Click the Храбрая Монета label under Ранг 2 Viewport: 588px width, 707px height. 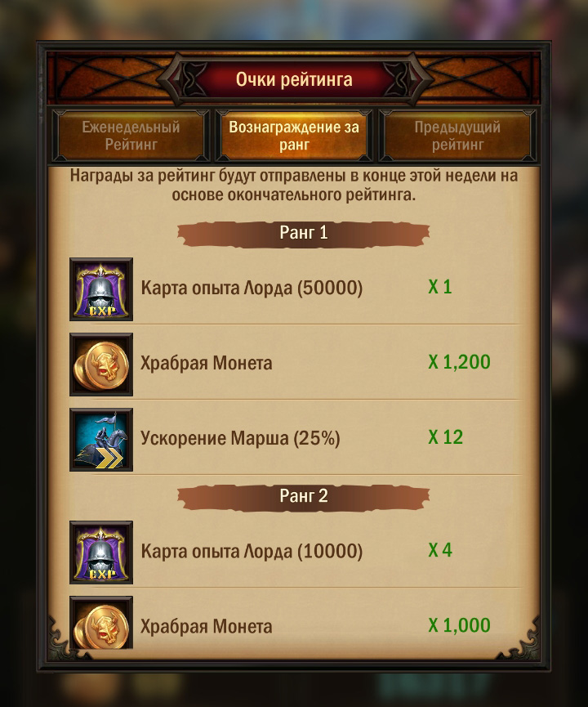[x=207, y=626]
